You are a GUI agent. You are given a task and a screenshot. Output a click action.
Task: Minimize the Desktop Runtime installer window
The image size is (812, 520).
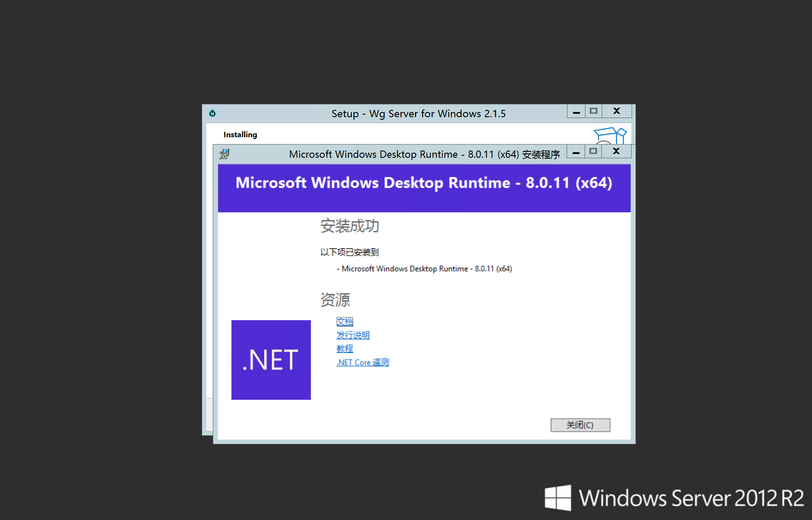(x=576, y=152)
